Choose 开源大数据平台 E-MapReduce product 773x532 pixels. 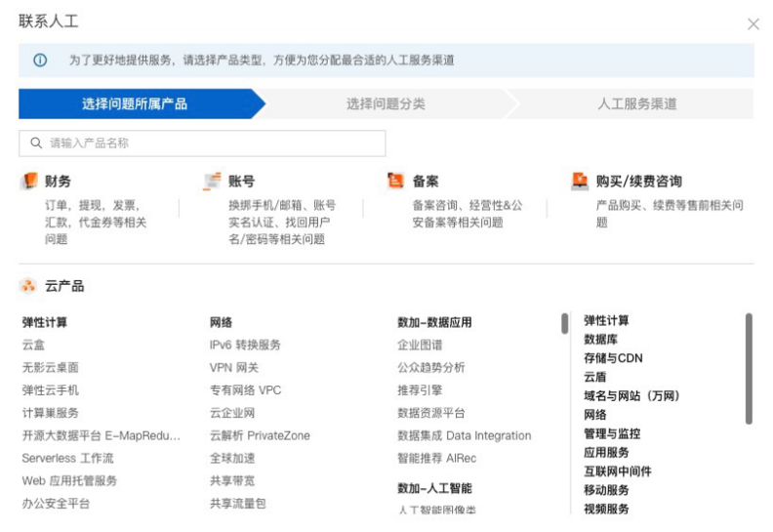(102, 435)
